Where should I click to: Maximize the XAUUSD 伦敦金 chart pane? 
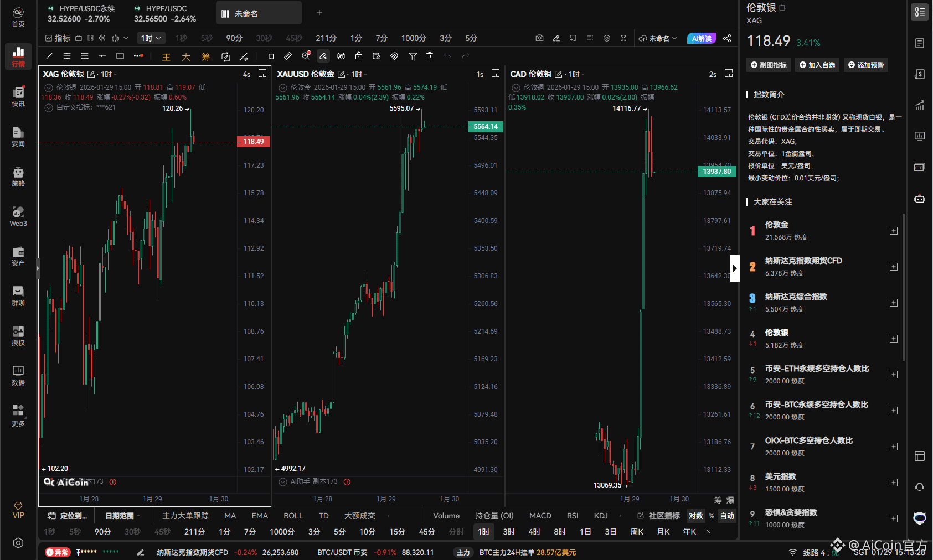tap(496, 74)
